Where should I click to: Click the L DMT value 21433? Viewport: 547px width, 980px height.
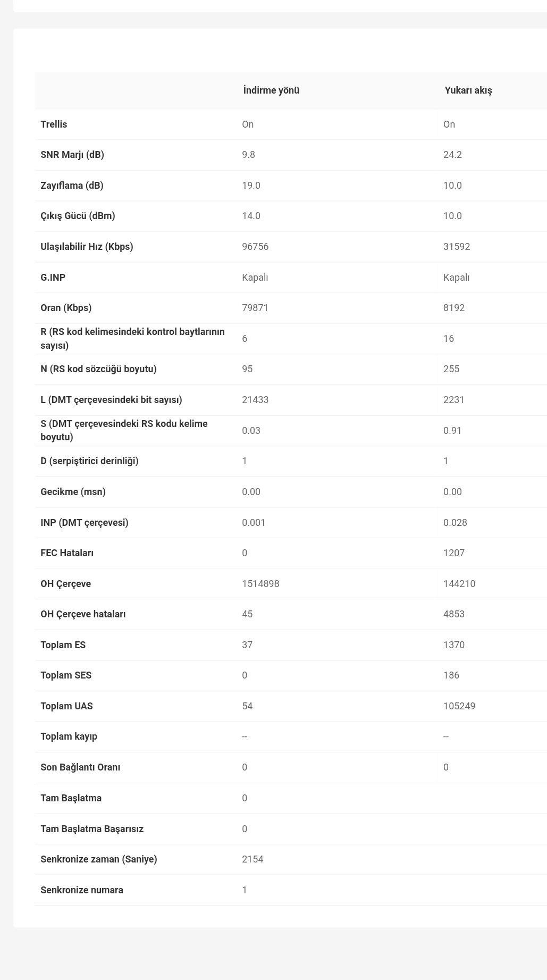[x=255, y=400]
